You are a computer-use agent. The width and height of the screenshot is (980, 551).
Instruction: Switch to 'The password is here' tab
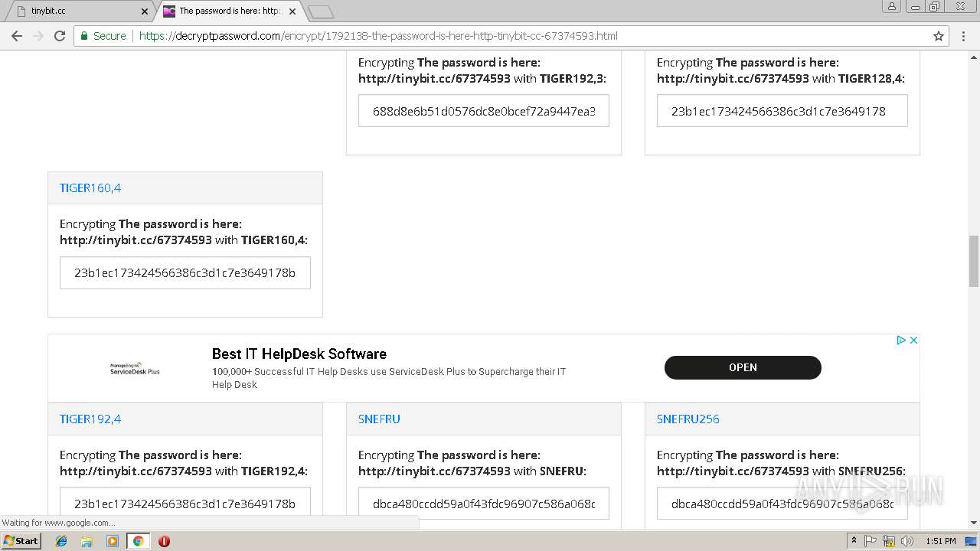230,11
